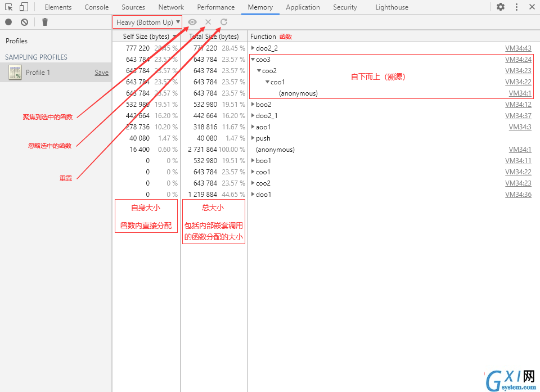The height and width of the screenshot is (392, 540).
Task: Expand the push function row
Action: 253,138
